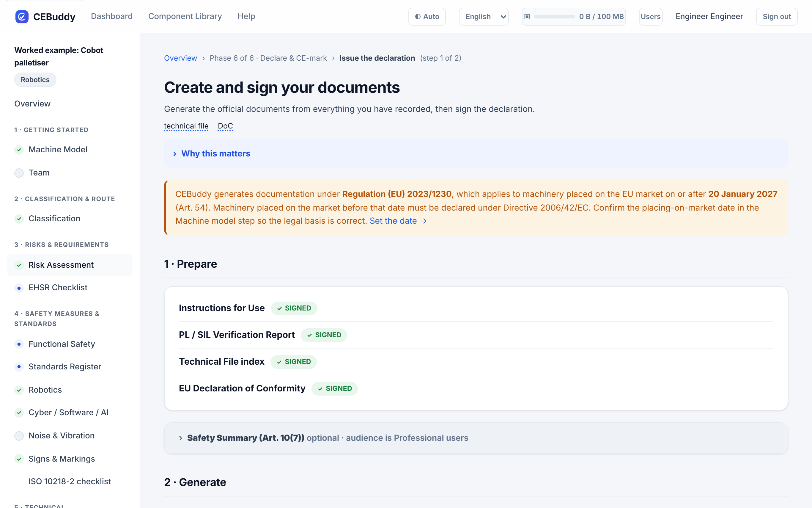
Task: Click the green check icon beside Signs & Markings
Action: click(19, 459)
